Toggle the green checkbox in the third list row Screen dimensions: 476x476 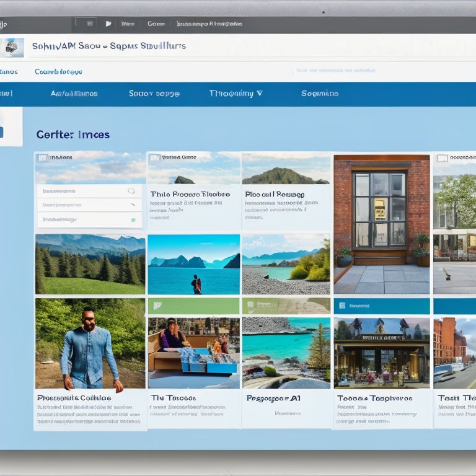[x=133, y=219]
